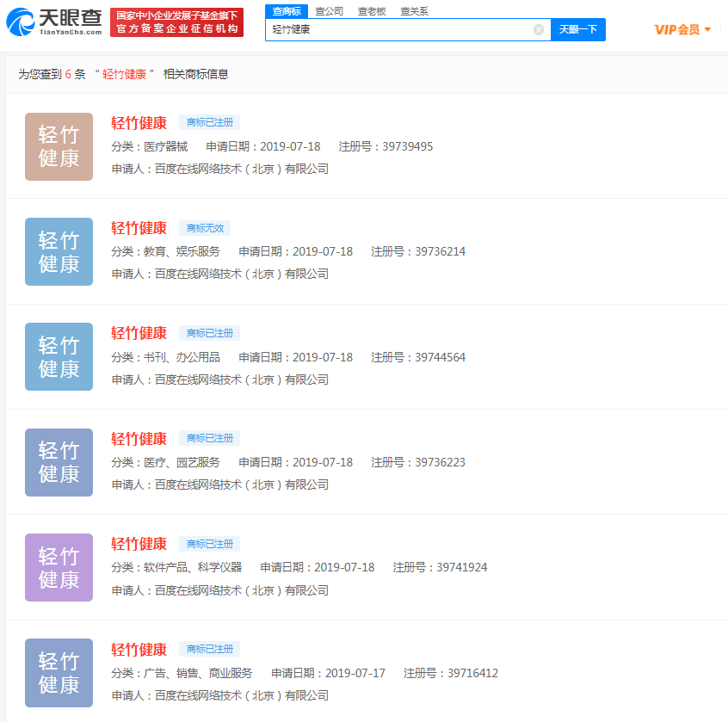
Task: Open trademark 轻竹健康 with registration number 39739495
Action: click(139, 122)
